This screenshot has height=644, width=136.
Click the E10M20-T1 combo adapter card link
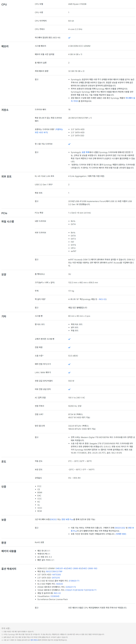74,581
